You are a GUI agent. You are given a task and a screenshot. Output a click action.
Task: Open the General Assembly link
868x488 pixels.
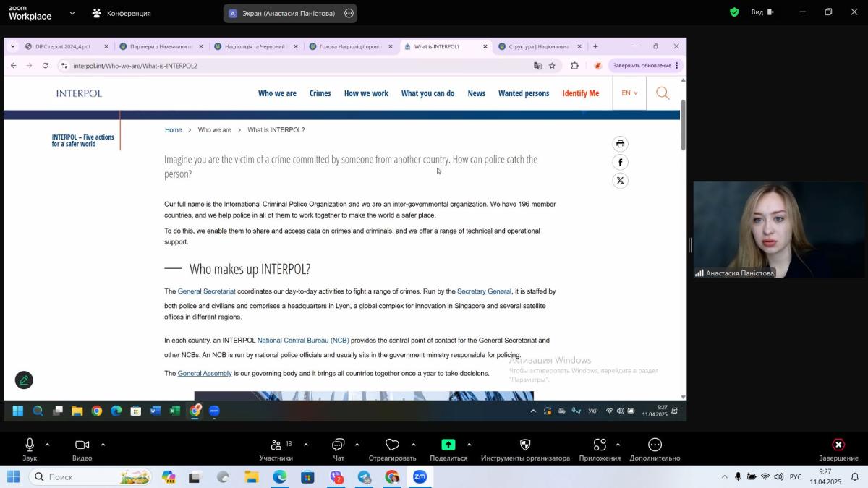tap(205, 374)
